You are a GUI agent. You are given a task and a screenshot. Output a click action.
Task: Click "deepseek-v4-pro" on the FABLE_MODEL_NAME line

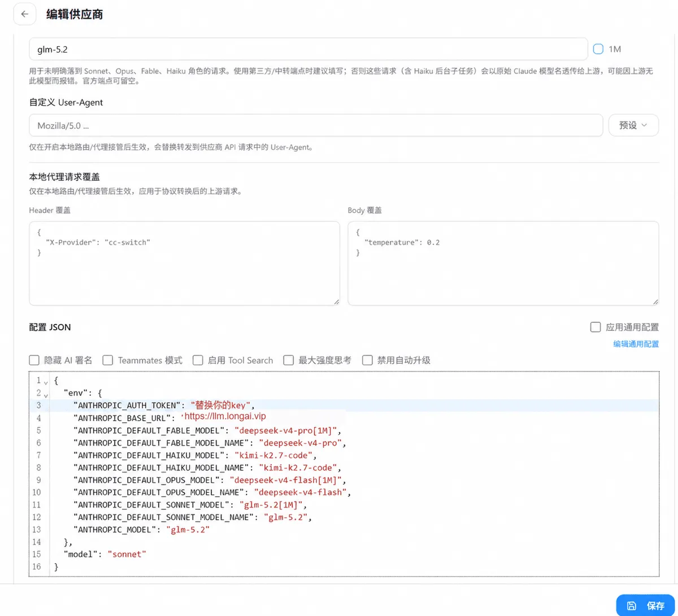(301, 443)
